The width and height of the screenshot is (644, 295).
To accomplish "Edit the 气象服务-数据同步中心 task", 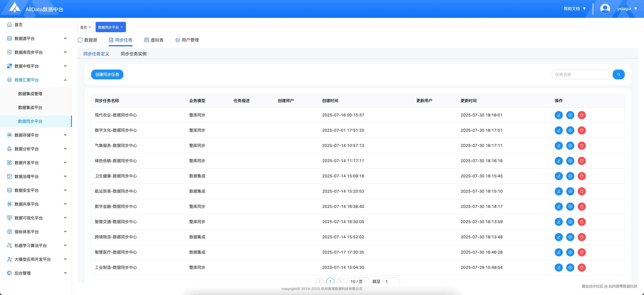I will [x=559, y=145].
